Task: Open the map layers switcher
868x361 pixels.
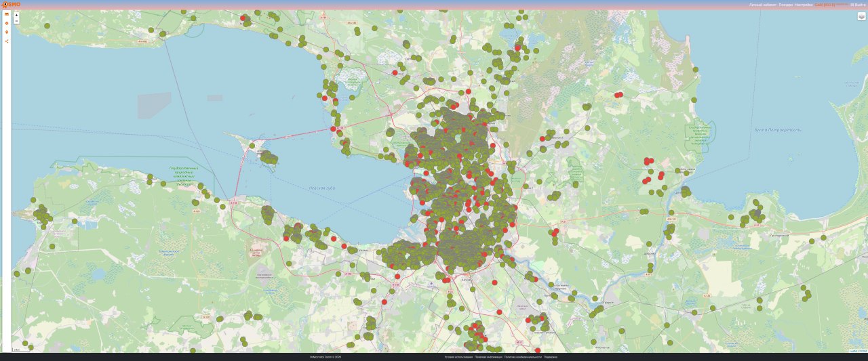Action: 861,16
